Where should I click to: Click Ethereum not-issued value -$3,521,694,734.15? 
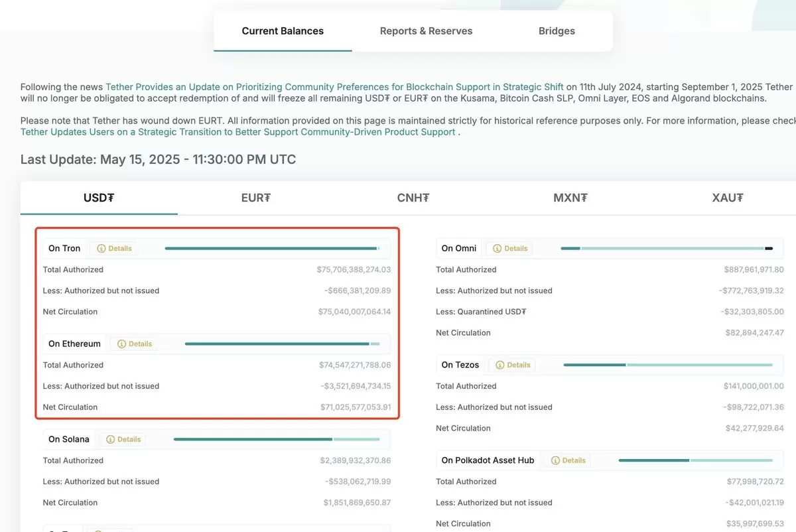tap(356, 386)
